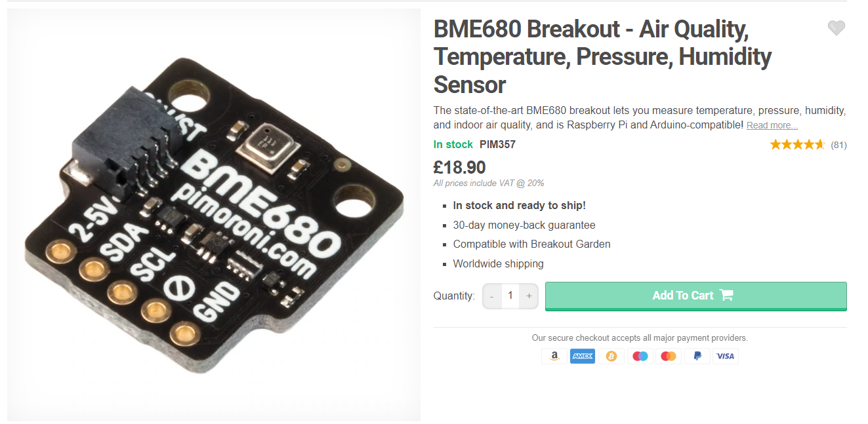Image resolution: width=868 pixels, height=424 pixels.
Task: Click the cart icon inside Add To Cart
Action: (726, 295)
